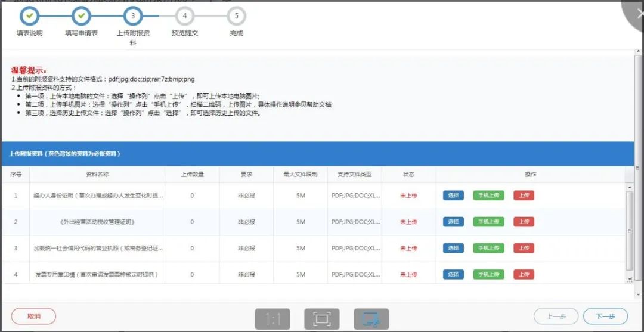Click the table scrollbar down arrow

tap(629, 279)
